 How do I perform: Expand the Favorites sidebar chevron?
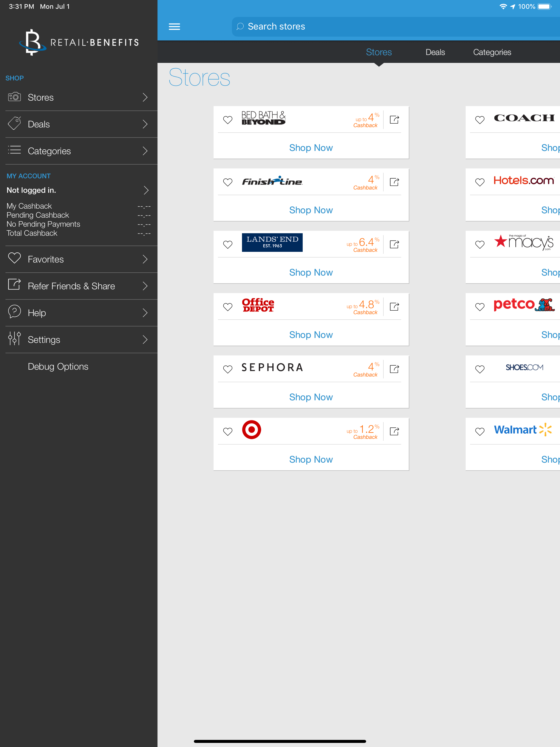[x=145, y=259]
